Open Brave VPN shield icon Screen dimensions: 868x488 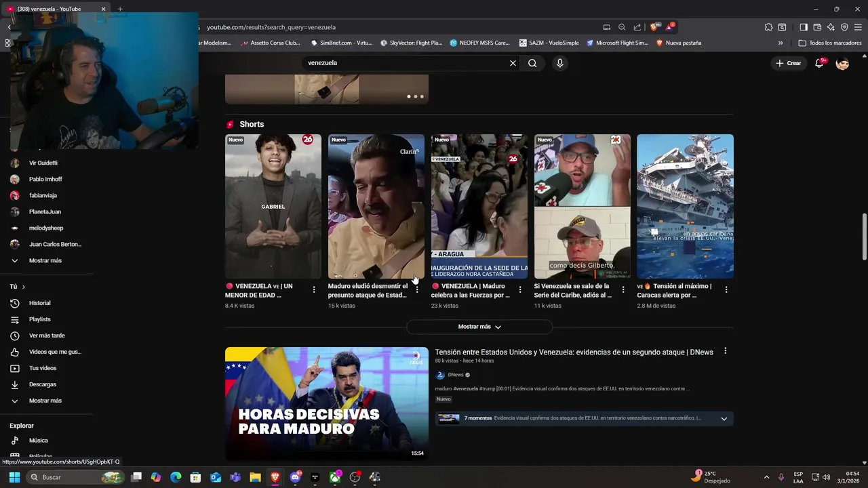click(844, 27)
